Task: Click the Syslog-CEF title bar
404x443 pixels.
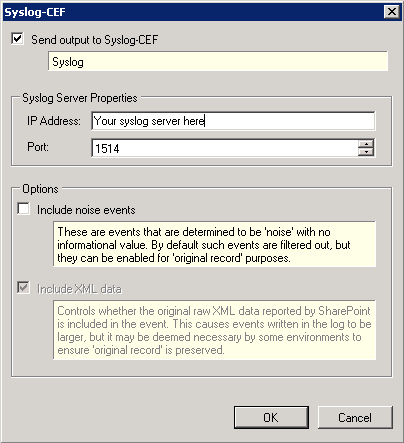Action: (x=193, y=12)
